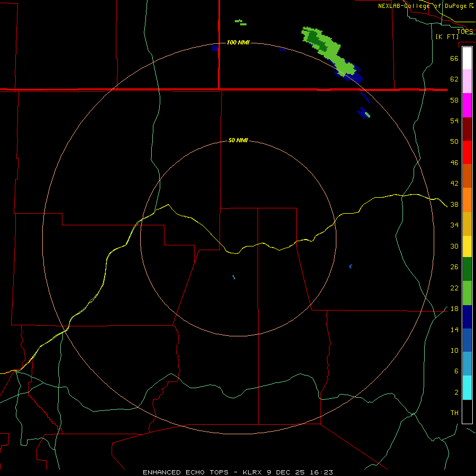Click the "TOPS" legend heading

(x=465, y=31)
